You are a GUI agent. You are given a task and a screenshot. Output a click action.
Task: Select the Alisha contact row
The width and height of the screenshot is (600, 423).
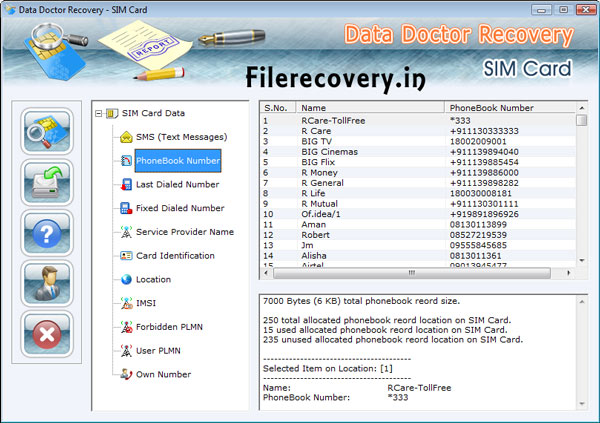coord(418,255)
